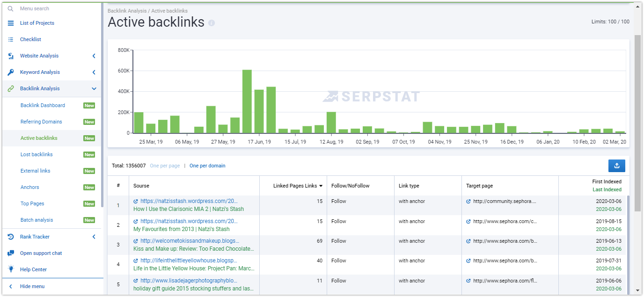Click the Keyword Analysis key icon
This screenshot has height=297, width=644.
pos(11,72)
